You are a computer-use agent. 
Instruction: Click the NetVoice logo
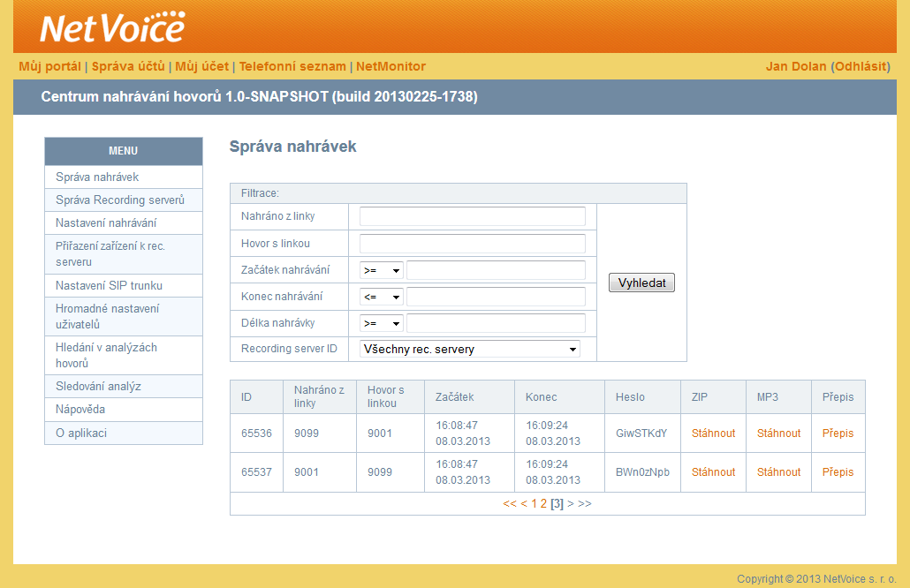tap(112, 27)
